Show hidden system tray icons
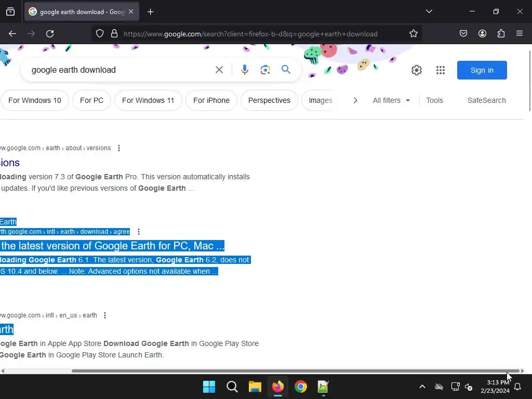The height and width of the screenshot is (399, 532). pos(422,387)
